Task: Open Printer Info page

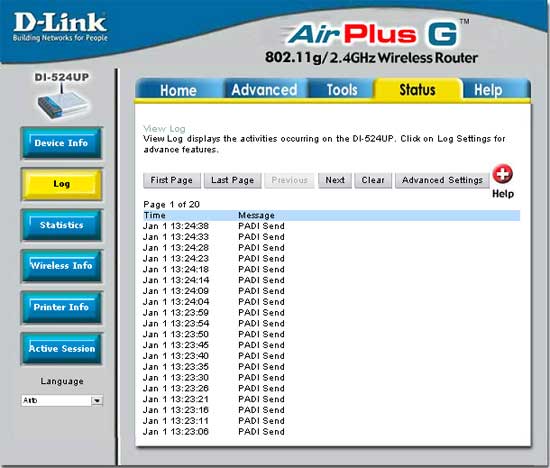Action: [x=61, y=307]
